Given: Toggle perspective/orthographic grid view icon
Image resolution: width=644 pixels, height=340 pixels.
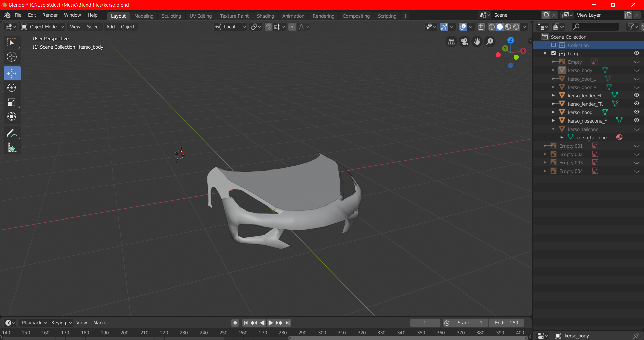Looking at the screenshot, I should [x=451, y=41].
